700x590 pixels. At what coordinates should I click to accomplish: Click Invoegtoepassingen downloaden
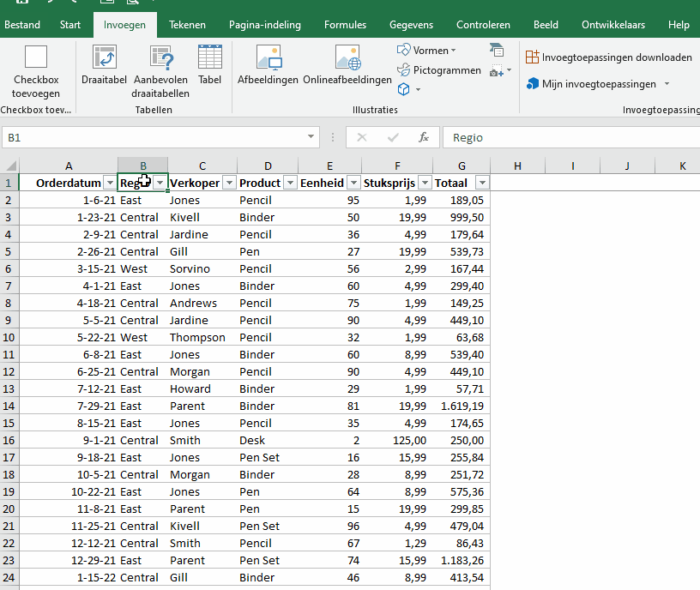pos(608,57)
